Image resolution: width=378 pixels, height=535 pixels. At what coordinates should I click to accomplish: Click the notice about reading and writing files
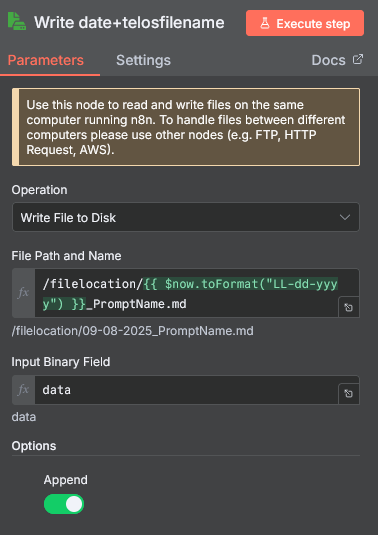186,127
